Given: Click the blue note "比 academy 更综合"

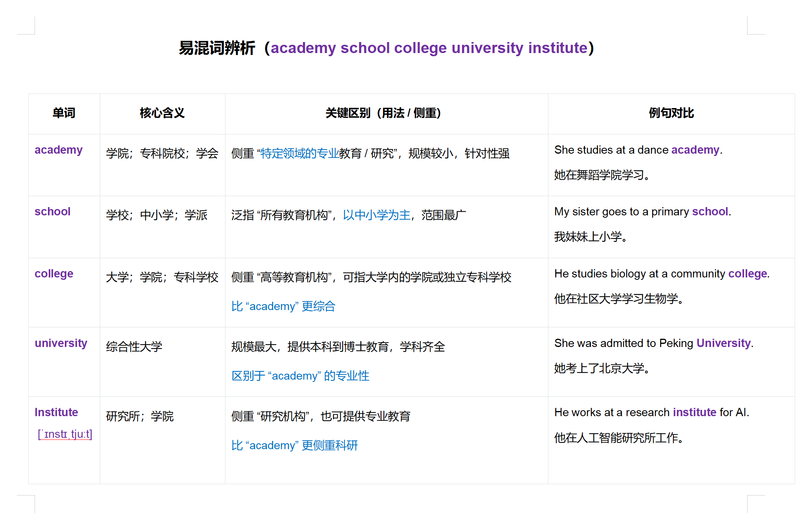Looking at the screenshot, I should [x=284, y=306].
